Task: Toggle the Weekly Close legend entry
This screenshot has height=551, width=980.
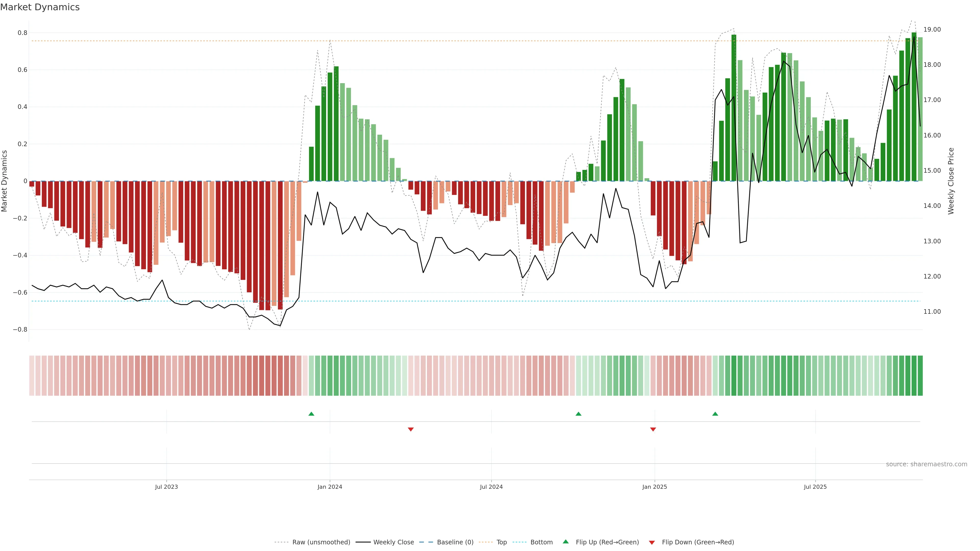Action: click(x=393, y=542)
